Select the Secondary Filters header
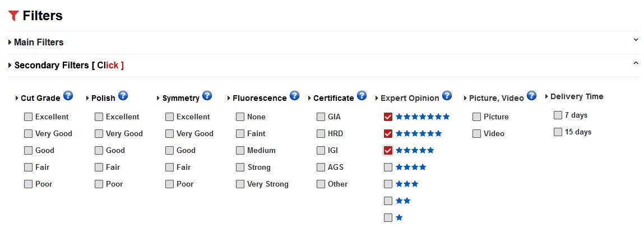 [x=53, y=66]
